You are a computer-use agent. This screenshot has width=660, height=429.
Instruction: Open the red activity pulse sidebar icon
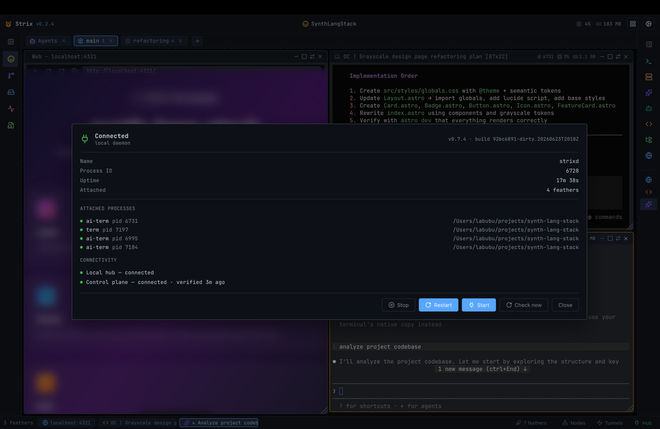(x=11, y=109)
